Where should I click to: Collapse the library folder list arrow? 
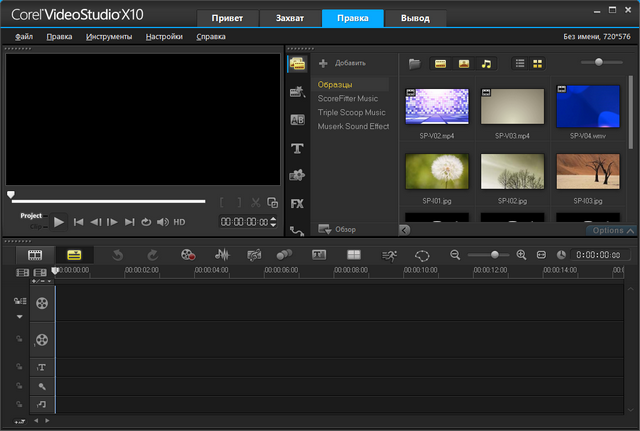click(x=403, y=229)
